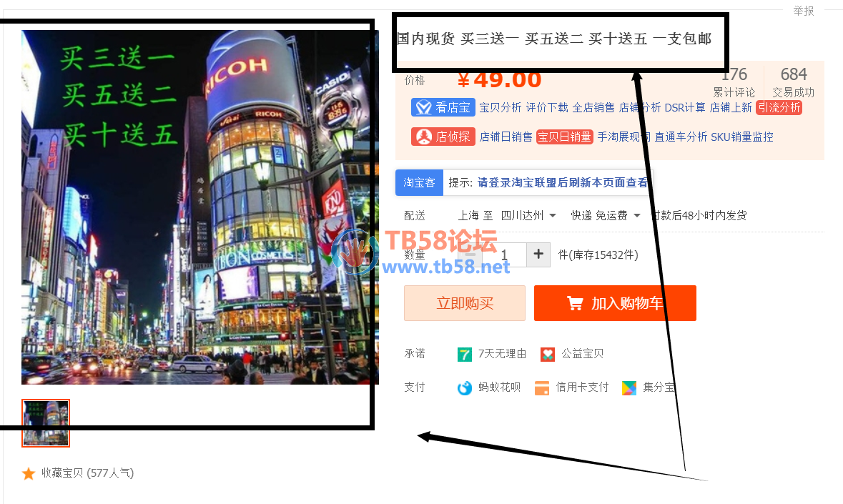Click the 176 累计评论 review count
The height and width of the screenshot is (504, 843).
click(x=734, y=81)
